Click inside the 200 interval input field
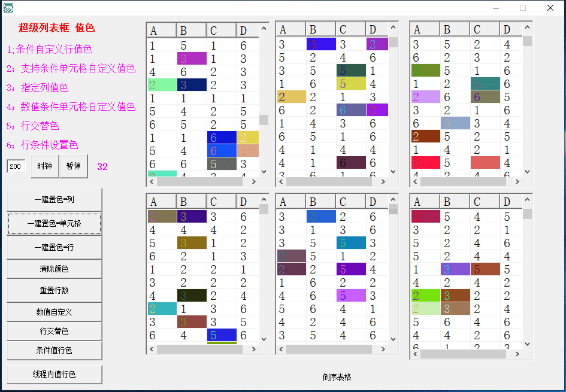This screenshot has height=392, width=566. click(x=17, y=166)
